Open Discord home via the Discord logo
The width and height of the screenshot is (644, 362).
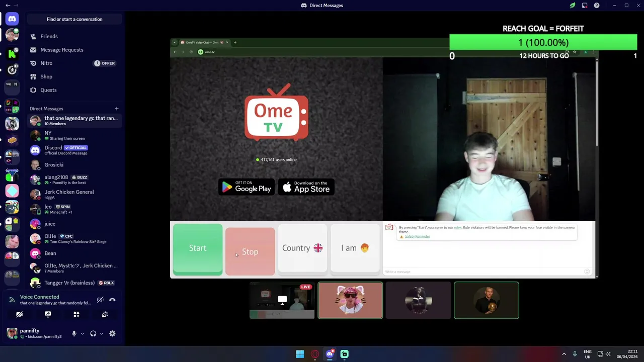[12, 19]
